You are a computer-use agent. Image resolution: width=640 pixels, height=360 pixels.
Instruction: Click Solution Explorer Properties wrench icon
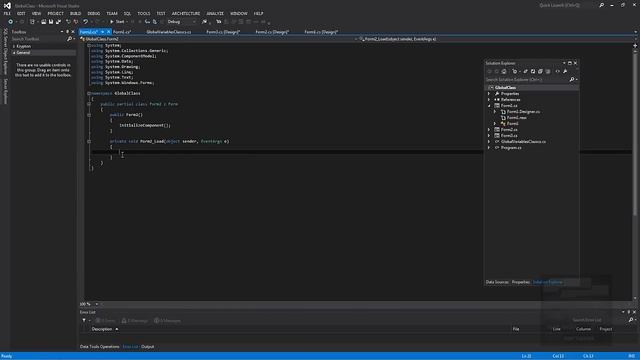565,71
